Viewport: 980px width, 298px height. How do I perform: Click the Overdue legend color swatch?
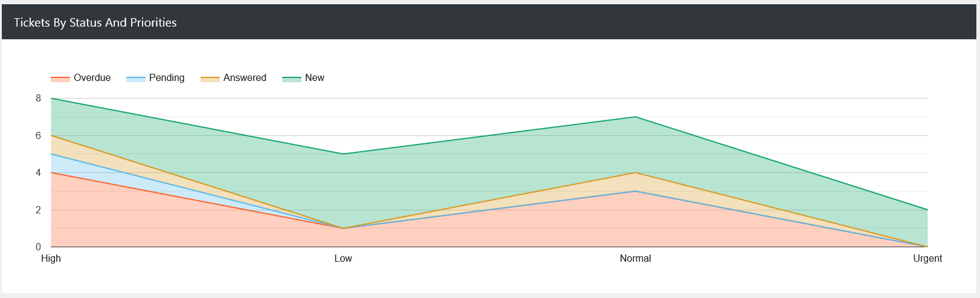click(x=60, y=79)
